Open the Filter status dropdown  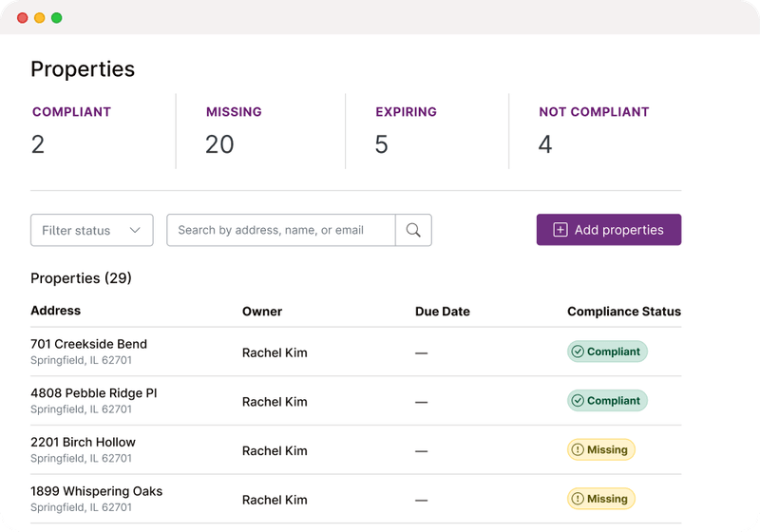(x=92, y=230)
